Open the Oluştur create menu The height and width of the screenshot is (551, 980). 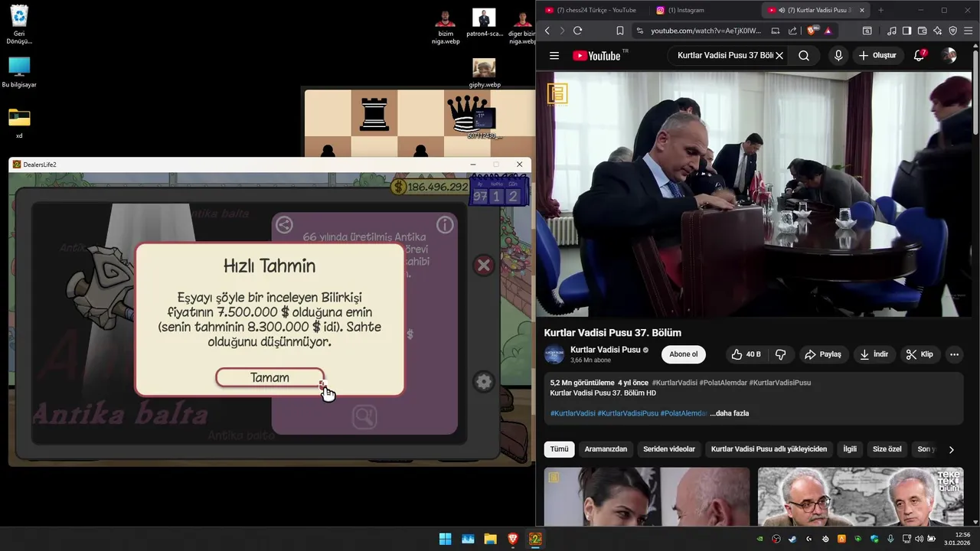(877, 56)
